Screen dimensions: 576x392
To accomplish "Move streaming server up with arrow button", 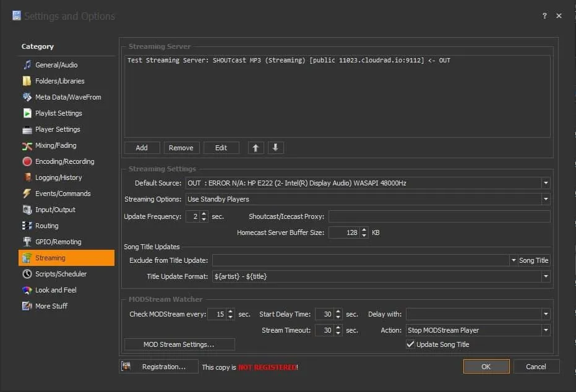I will 256,148.
